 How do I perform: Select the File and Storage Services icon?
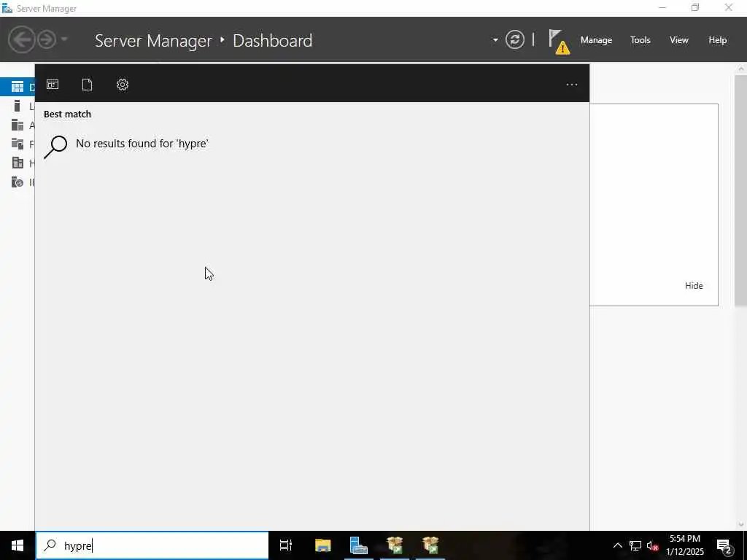pos(18,144)
